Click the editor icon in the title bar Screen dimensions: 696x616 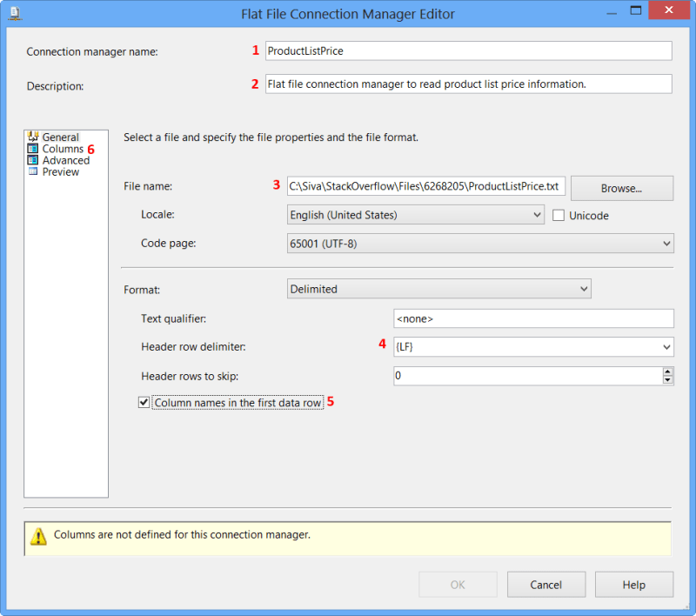pos(15,13)
